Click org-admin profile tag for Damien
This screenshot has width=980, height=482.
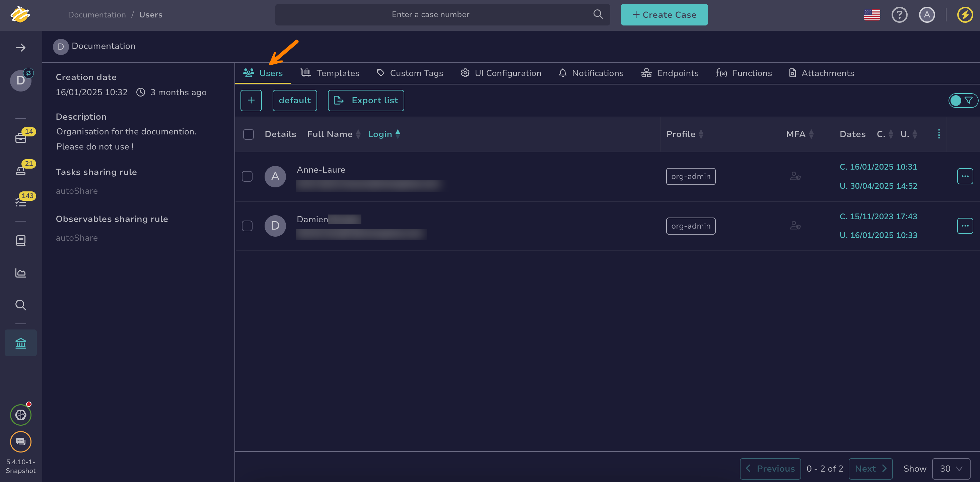(691, 226)
